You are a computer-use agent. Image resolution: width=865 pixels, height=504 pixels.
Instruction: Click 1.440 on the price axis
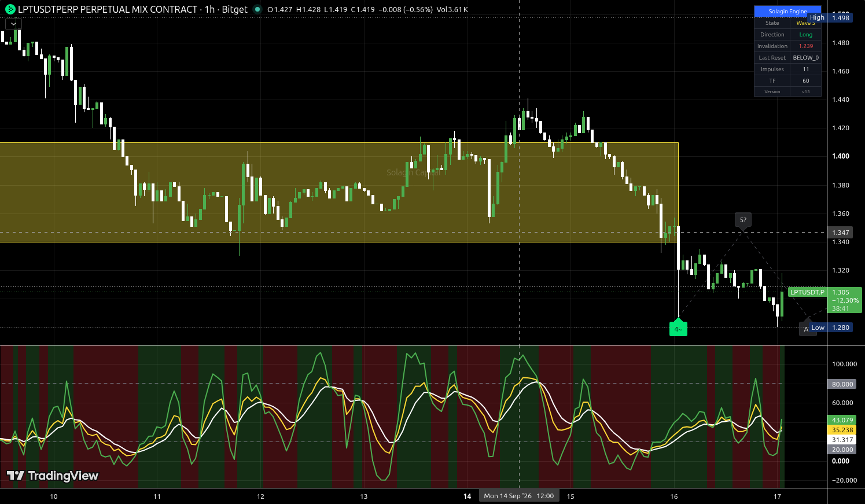pos(841,100)
